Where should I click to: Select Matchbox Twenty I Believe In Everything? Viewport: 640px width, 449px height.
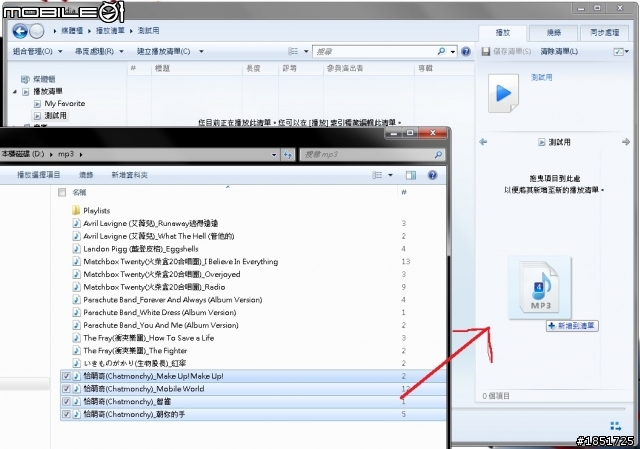pyautogui.click(x=180, y=262)
